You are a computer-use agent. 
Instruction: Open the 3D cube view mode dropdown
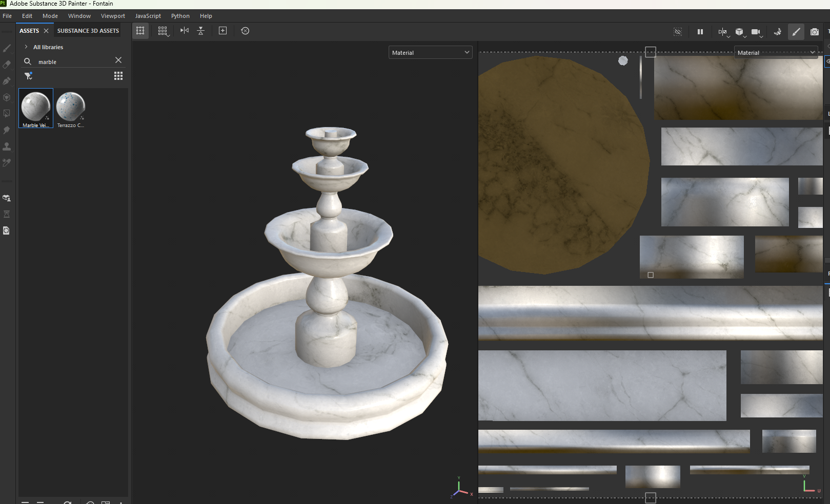pos(740,32)
